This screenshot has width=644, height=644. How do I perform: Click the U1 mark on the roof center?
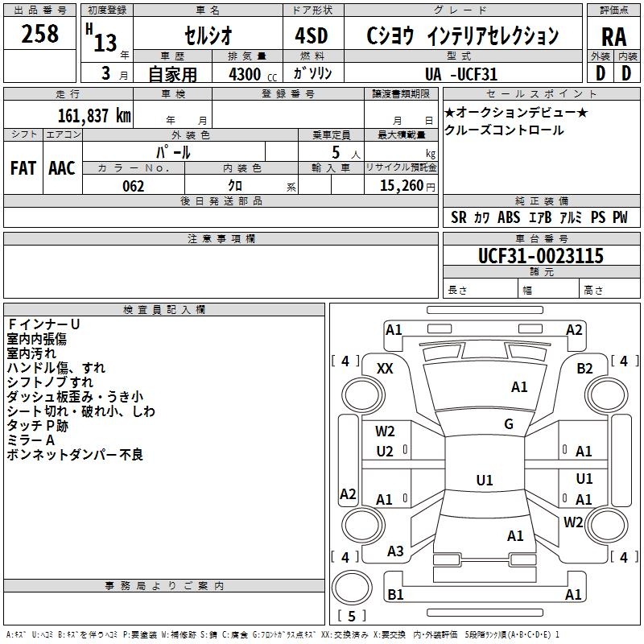[484, 481]
